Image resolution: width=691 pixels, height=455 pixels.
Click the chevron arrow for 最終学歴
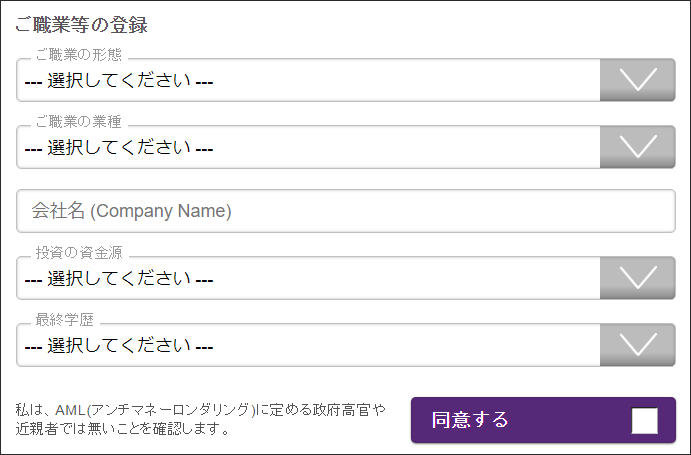pos(638,345)
